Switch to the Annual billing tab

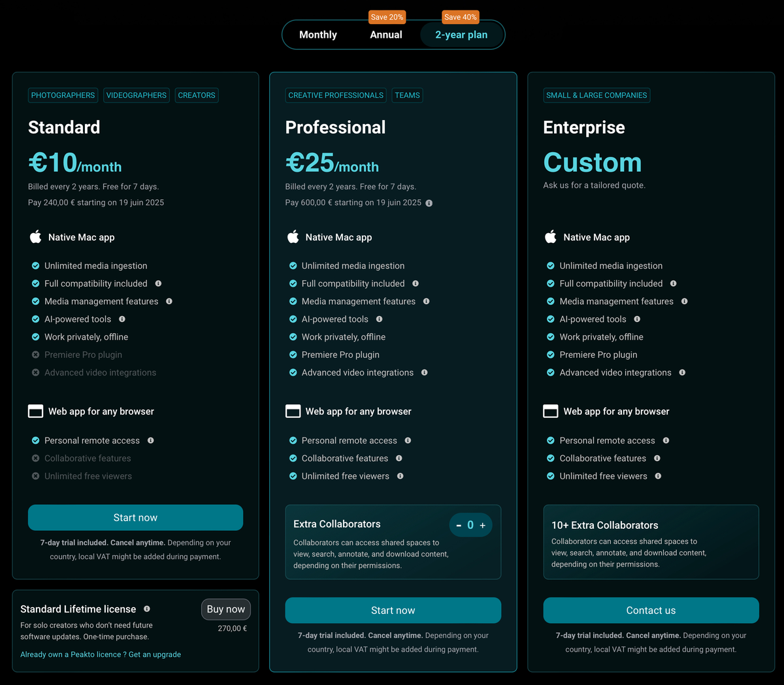pos(385,35)
